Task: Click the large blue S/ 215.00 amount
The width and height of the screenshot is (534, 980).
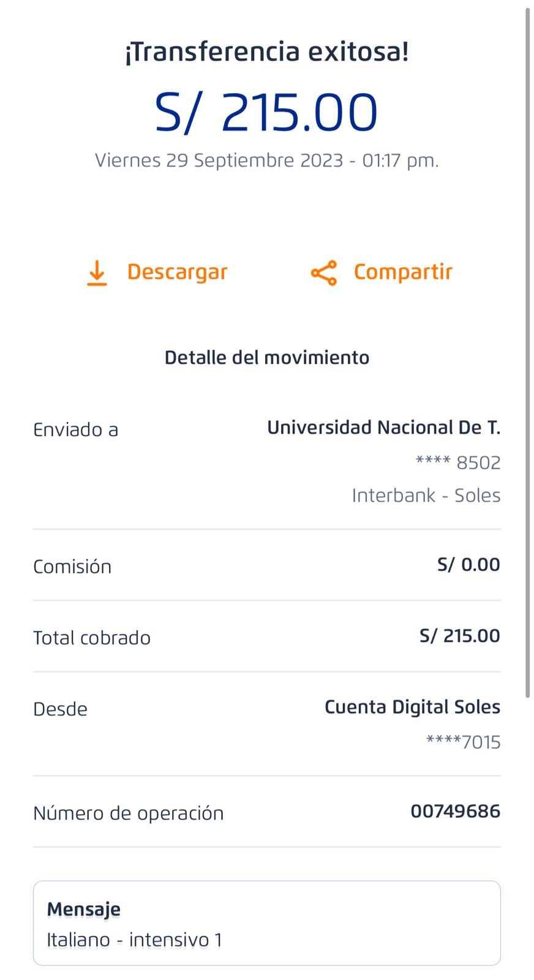Action: pyautogui.click(x=266, y=112)
